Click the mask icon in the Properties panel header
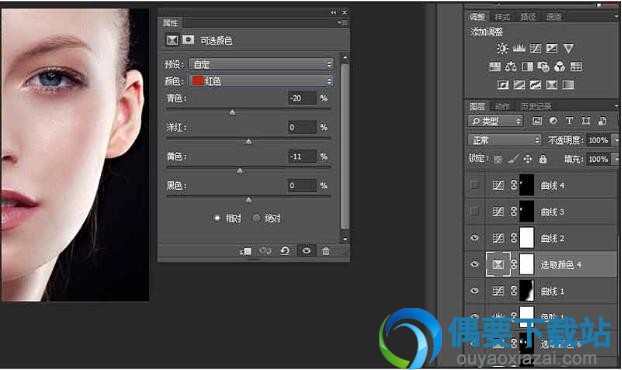The width and height of the screenshot is (622, 370). (x=188, y=40)
